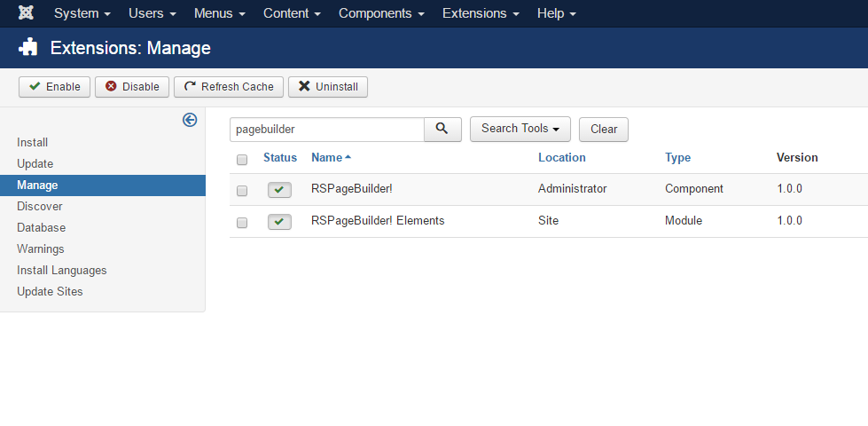Screen dimensions: 868x426
Task: Toggle status checkmark for RSPageBuilder! Elements
Action: pyautogui.click(x=279, y=222)
